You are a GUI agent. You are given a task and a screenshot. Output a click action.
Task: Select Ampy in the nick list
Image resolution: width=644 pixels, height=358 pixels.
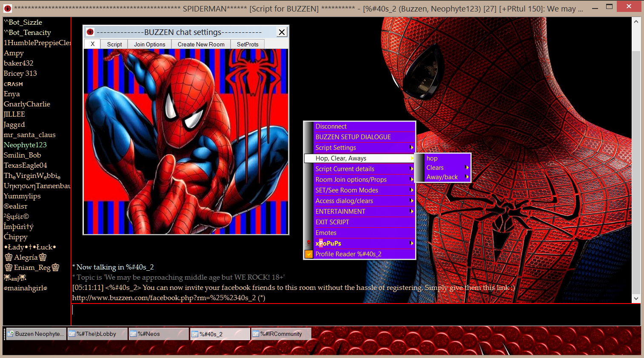(14, 53)
